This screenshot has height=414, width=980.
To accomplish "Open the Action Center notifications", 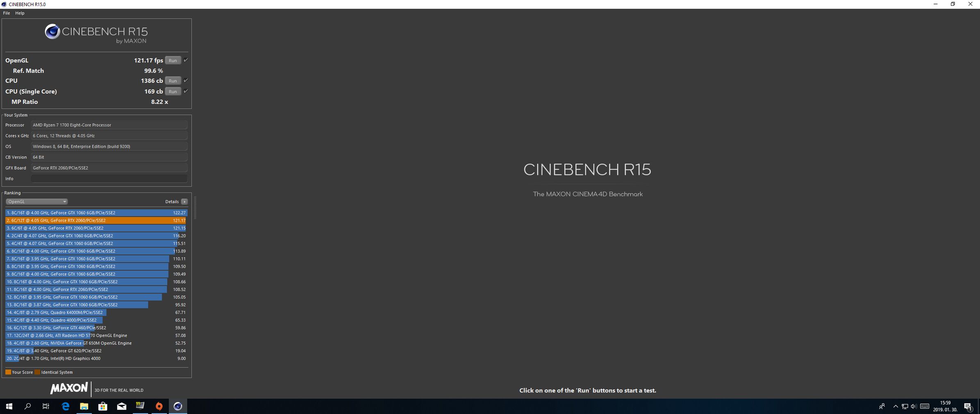I will [968, 406].
